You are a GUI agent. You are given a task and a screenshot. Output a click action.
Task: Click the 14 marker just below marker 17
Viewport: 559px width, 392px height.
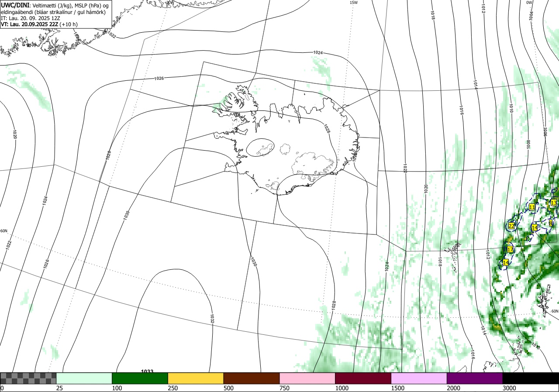(x=506, y=262)
